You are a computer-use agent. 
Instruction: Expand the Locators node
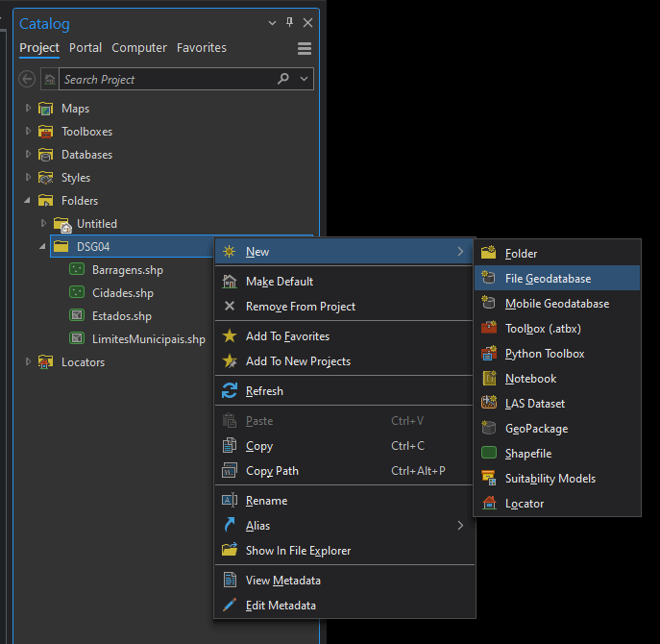point(29,362)
